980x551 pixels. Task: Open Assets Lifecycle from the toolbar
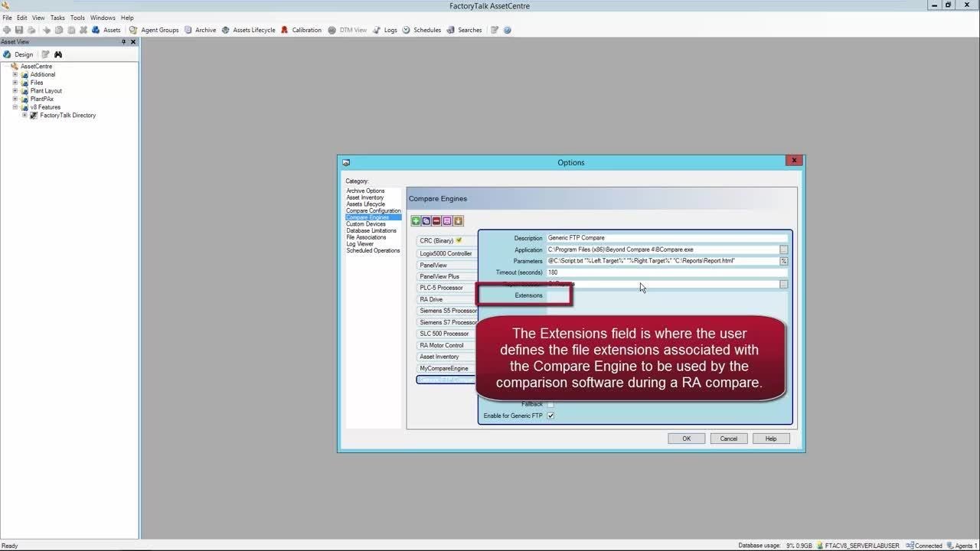248,30
